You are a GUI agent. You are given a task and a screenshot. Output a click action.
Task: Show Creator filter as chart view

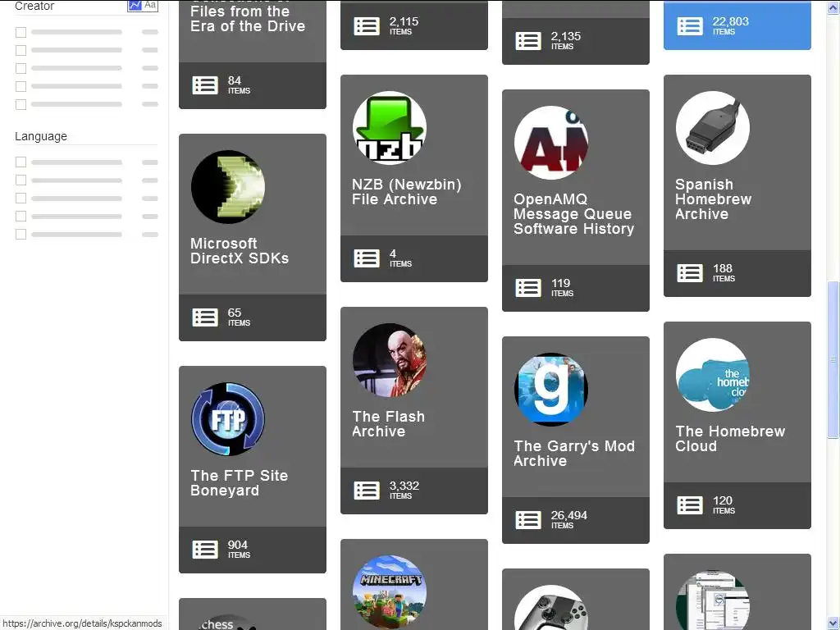(x=135, y=6)
